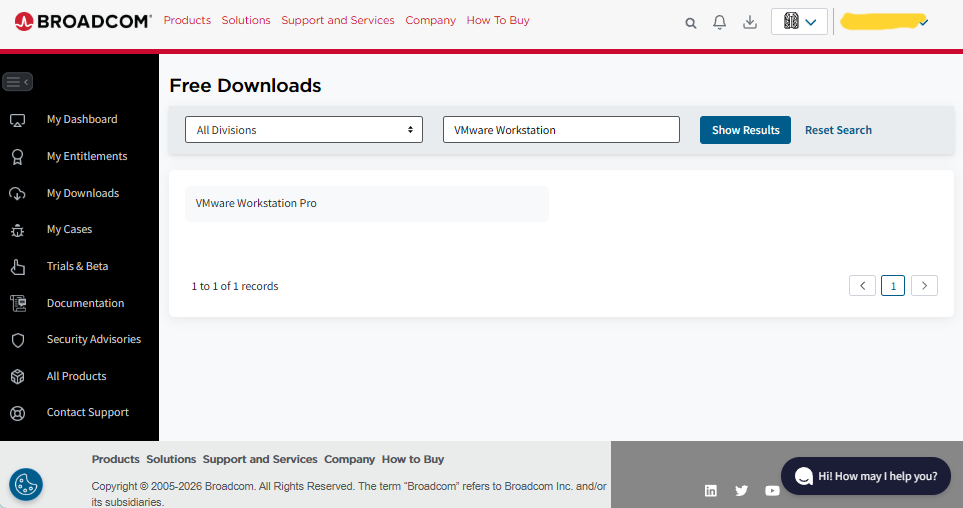The height and width of the screenshot is (508, 963).
Task: Click the Free Downloads heading
Action: pyautogui.click(x=245, y=85)
